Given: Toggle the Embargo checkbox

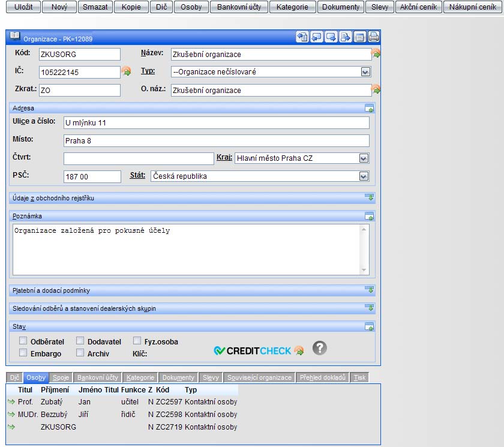Looking at the screenshot, I should coord(23,353).
